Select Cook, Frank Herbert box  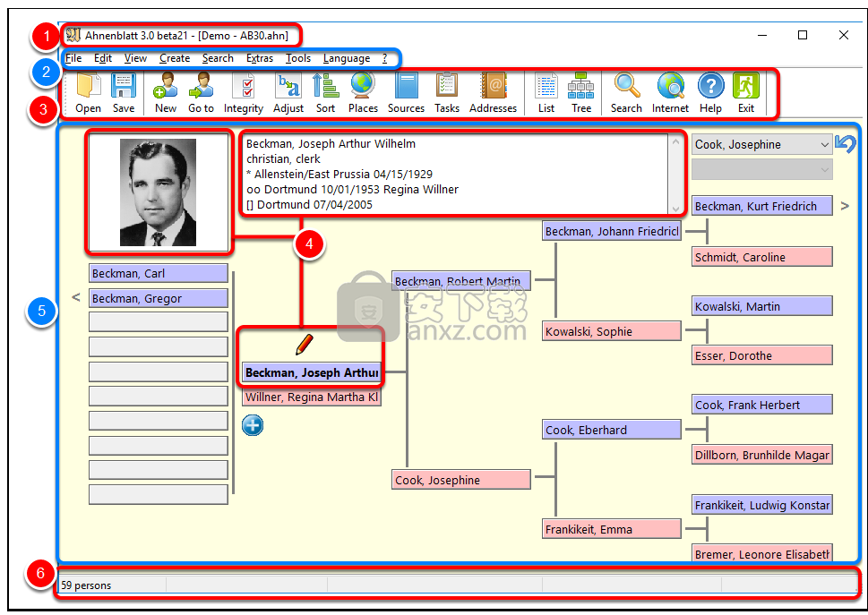[762, 405]
